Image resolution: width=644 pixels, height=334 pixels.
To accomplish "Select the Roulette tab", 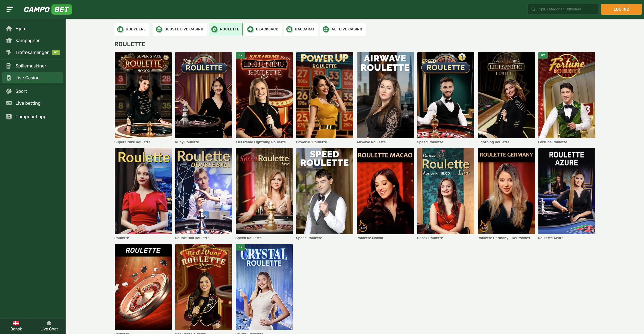I will pyautogui.click(x=226, y=29).
